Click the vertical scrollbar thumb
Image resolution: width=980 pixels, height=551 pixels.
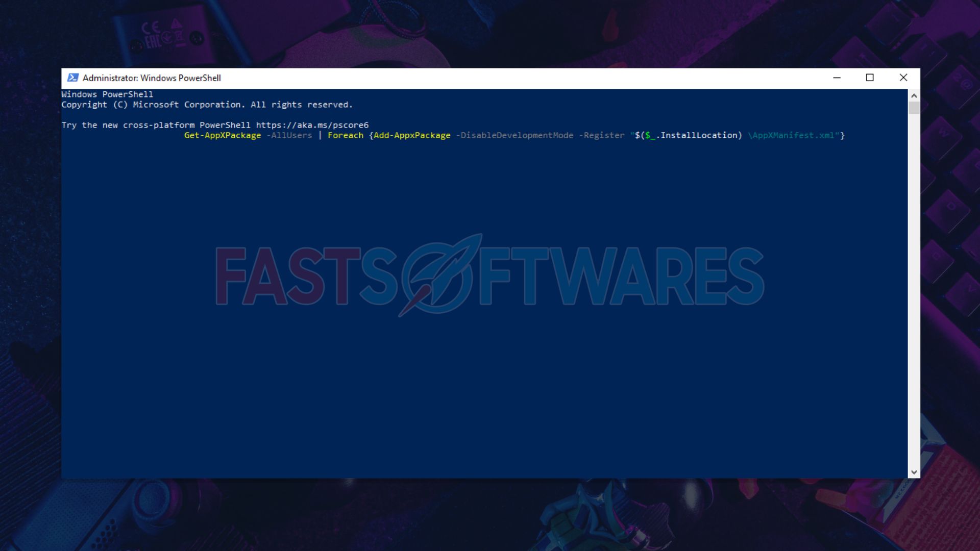coord(914,108)
